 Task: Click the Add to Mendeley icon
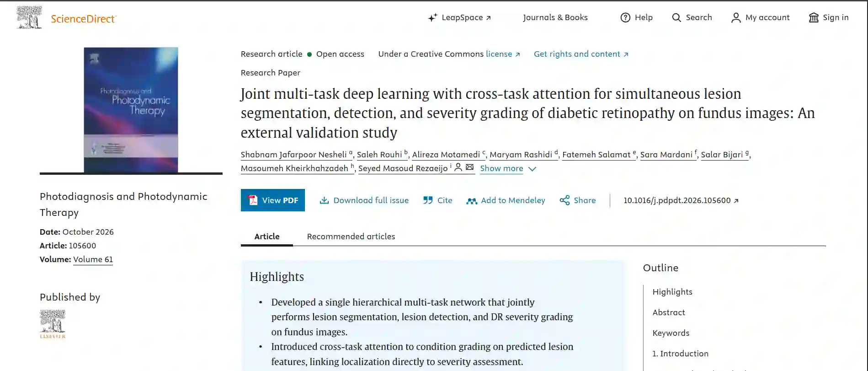click(472, 201)
